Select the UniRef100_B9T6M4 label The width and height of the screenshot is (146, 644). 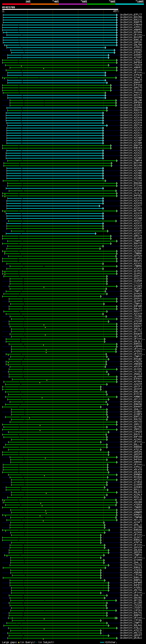[x=131, y=32]
